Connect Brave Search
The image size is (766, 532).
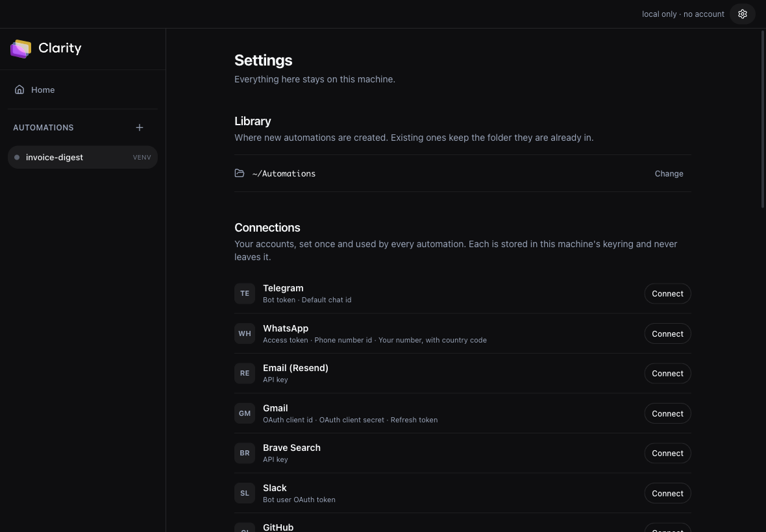tap(667, 453)
